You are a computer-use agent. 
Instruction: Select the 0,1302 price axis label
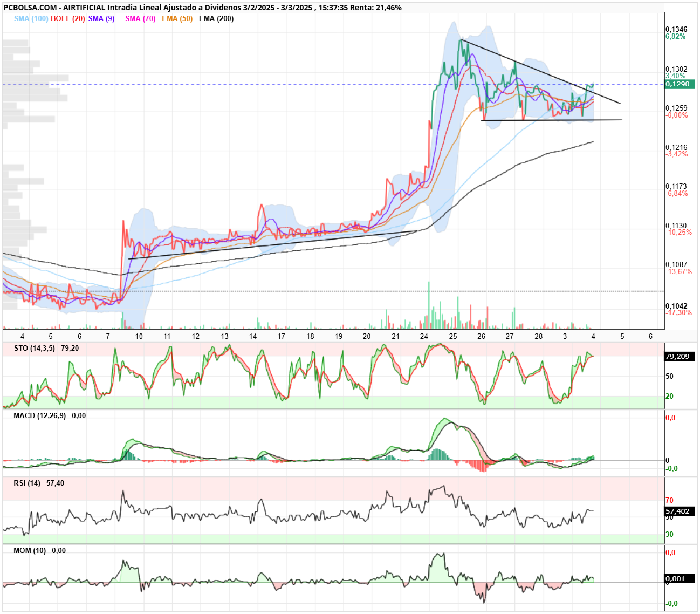(x=676, y=70)
